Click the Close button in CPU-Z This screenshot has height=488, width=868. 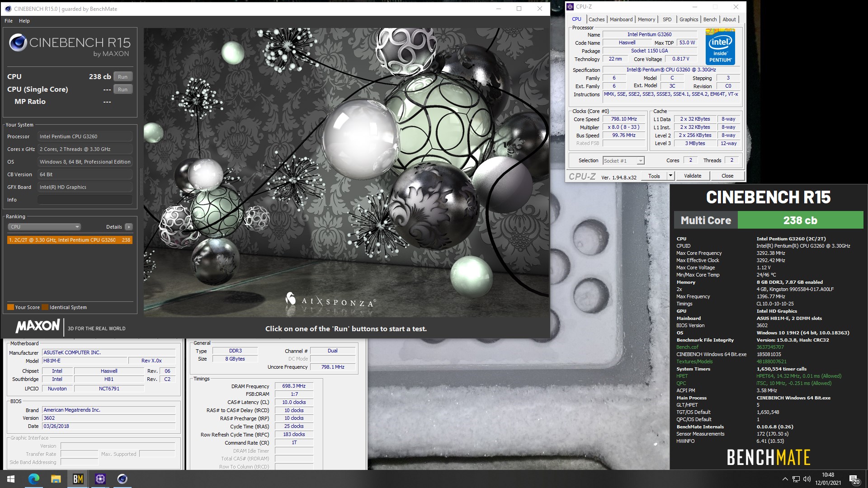click(x=727, y=176)
